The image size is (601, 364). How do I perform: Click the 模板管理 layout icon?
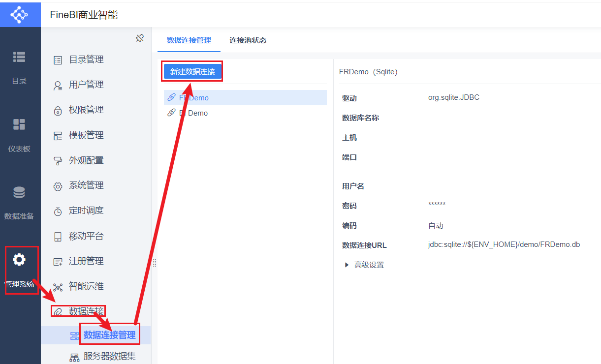click(58, 136)
